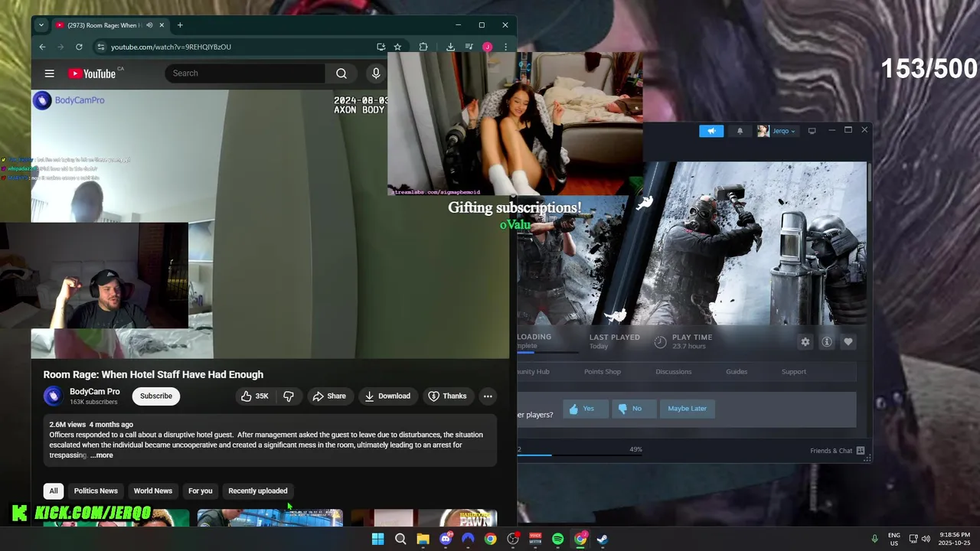980x551 pixels.
Task: Share the Room Rage video
Action: click(x=329, y=396)
